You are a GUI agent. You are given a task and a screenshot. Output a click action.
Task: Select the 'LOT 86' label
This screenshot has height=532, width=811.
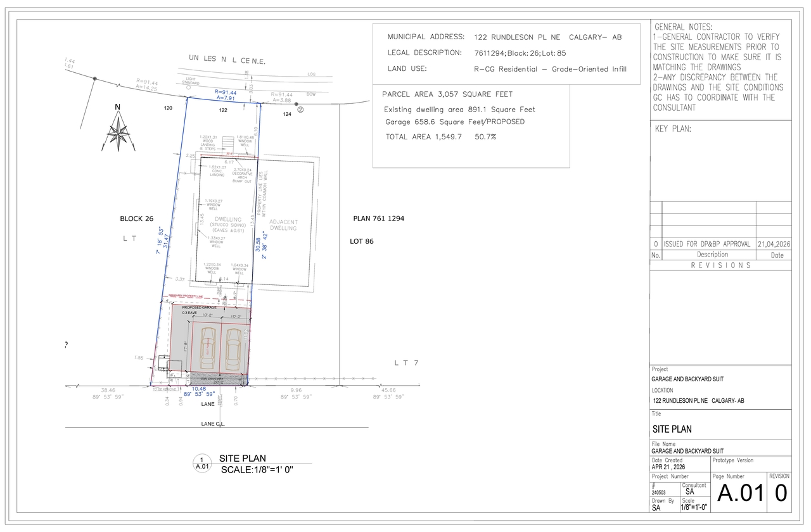[x=363, y=241]
